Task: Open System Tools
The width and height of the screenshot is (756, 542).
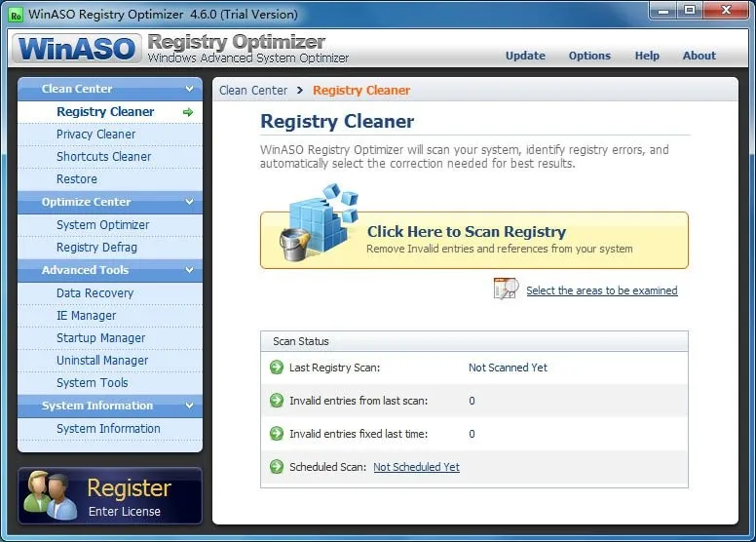Action: pyautogui.click(x=110, y=383)
